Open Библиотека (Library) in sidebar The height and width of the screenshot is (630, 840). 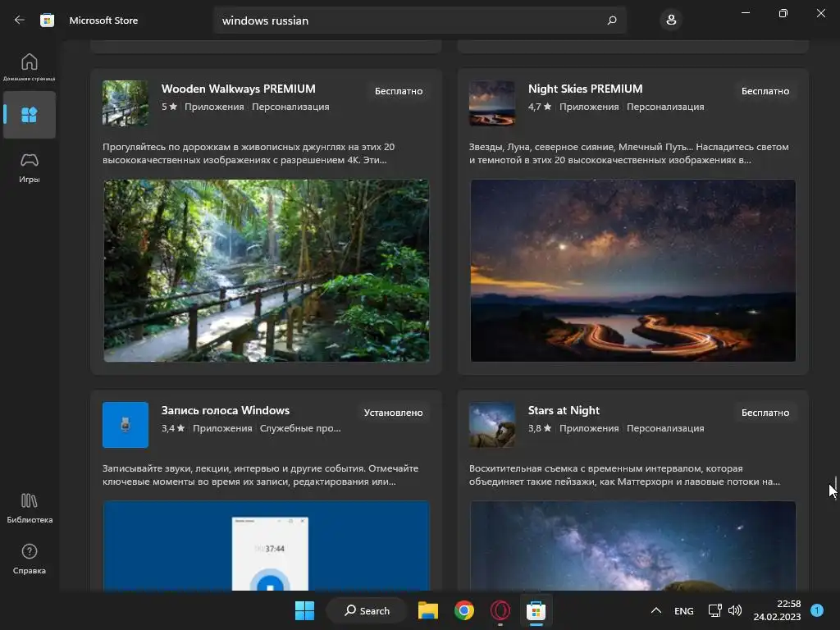29,508
